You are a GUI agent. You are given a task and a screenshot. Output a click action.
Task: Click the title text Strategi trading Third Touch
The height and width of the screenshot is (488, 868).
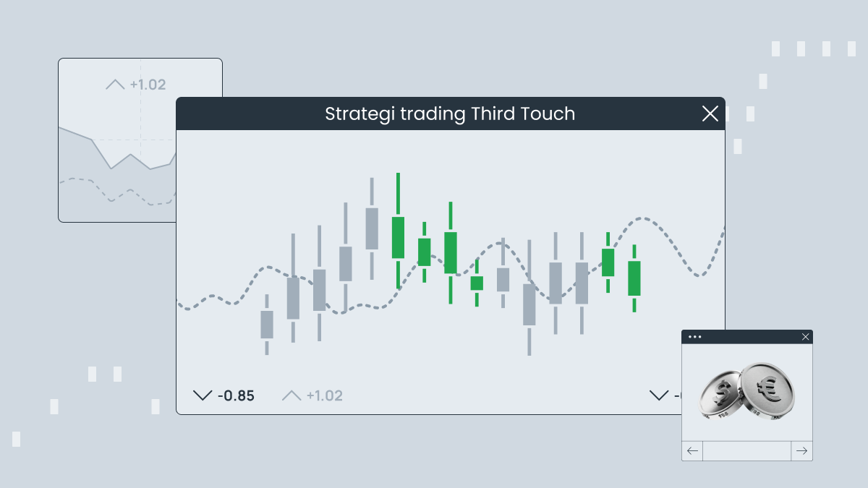[x=450, y=114]
